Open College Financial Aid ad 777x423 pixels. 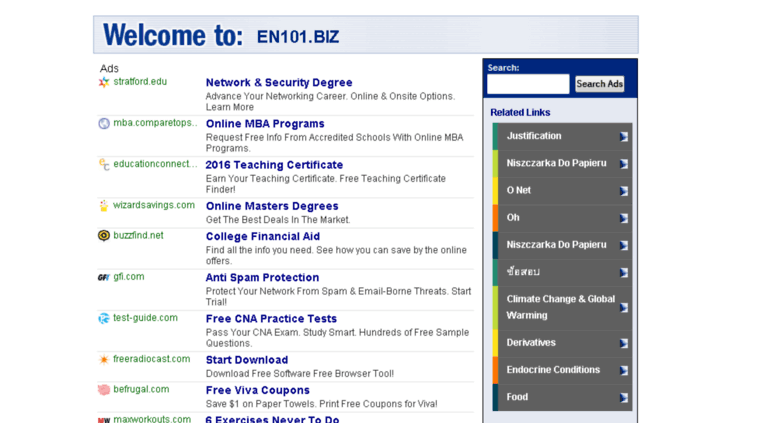pos(263,236)
